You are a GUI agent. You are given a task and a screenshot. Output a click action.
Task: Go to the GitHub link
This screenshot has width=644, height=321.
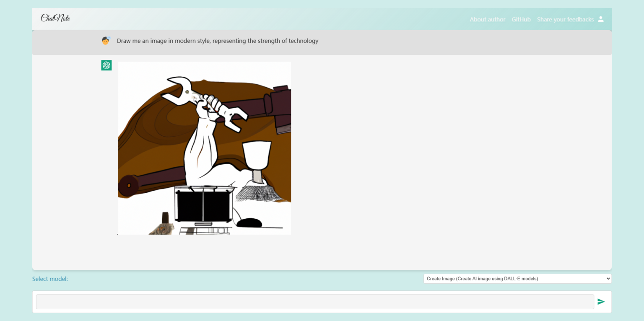[x=521, y=19]
